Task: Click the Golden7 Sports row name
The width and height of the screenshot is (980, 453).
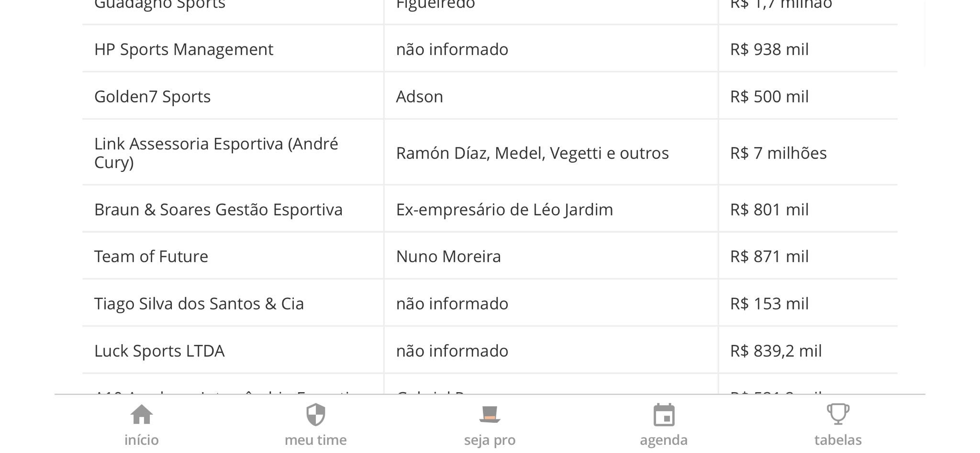Action: click(x=152, y=96)
